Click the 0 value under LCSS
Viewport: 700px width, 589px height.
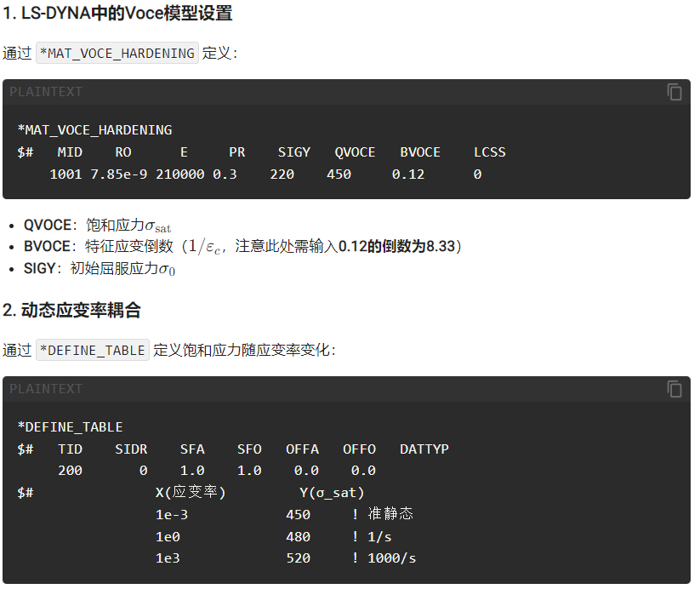[478, 174]
